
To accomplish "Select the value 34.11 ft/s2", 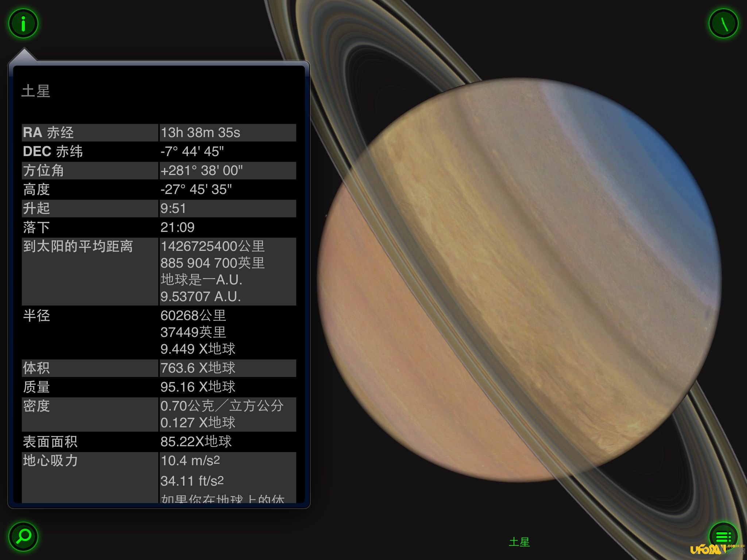I will 192,481.
